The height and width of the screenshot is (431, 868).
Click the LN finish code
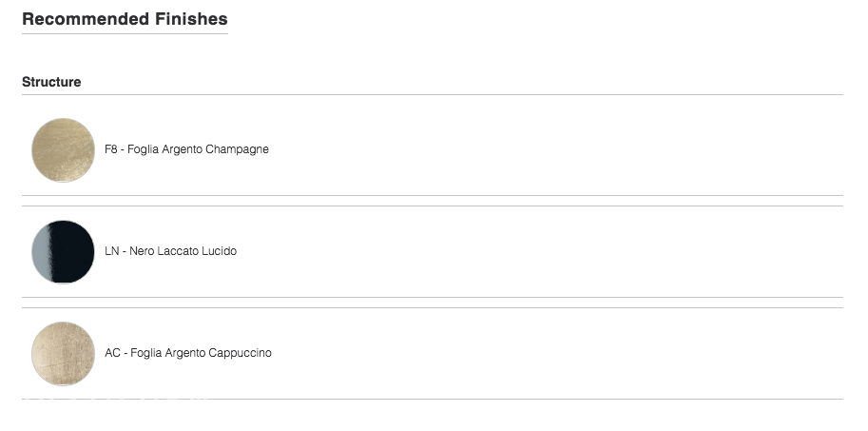pos(112,251)
